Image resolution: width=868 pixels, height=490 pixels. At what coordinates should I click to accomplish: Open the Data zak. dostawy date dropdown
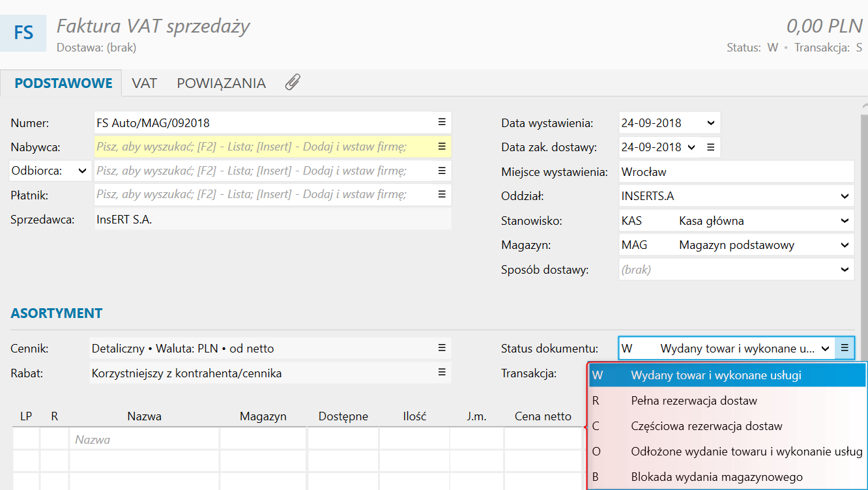click(x=691, y=147)
